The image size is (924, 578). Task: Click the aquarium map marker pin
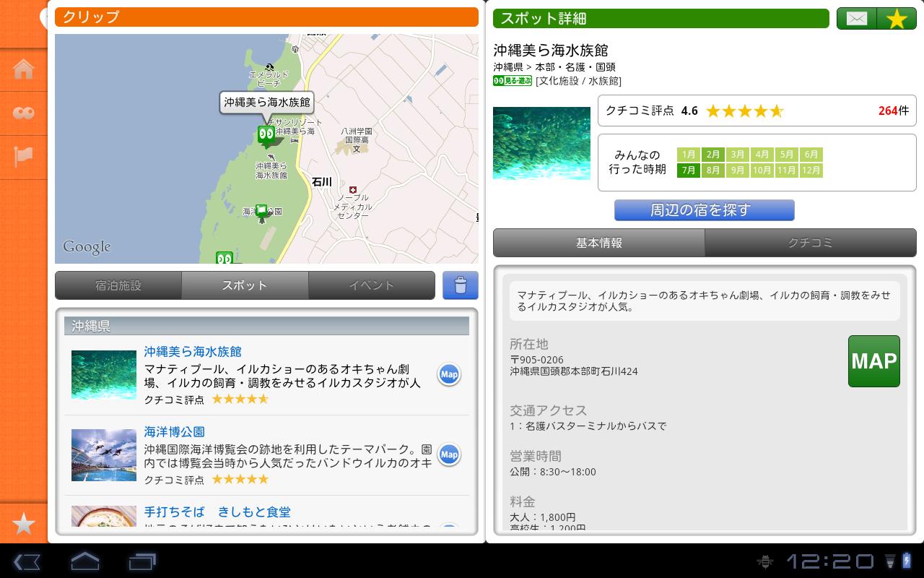click(x=266, y=134)
